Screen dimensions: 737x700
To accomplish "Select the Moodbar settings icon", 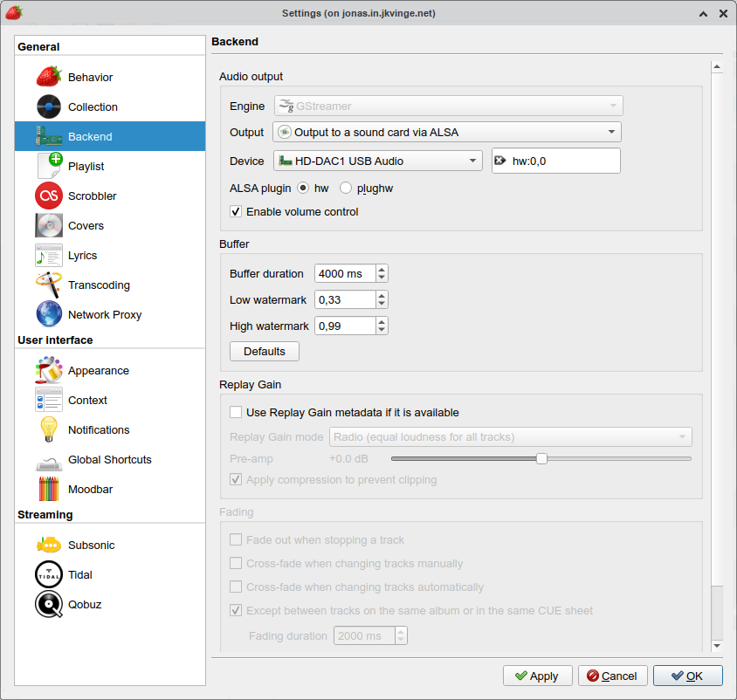I will click(x=49, y=489).
